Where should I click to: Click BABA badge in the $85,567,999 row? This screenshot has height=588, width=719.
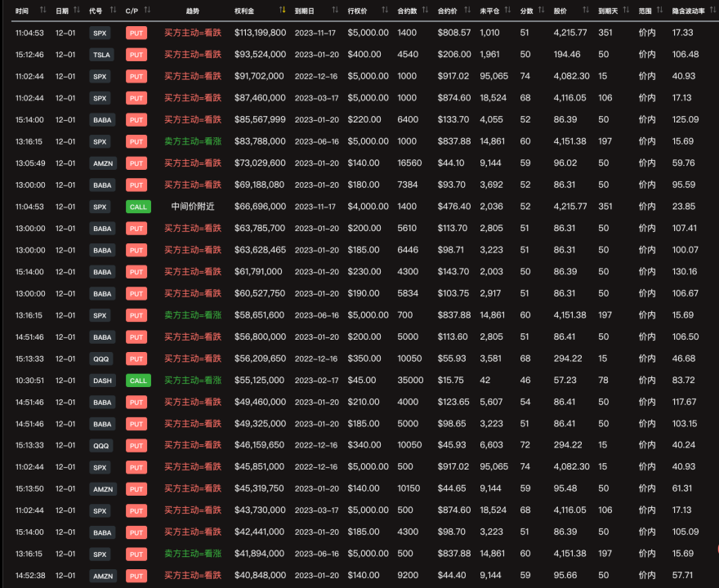point(102,120)
